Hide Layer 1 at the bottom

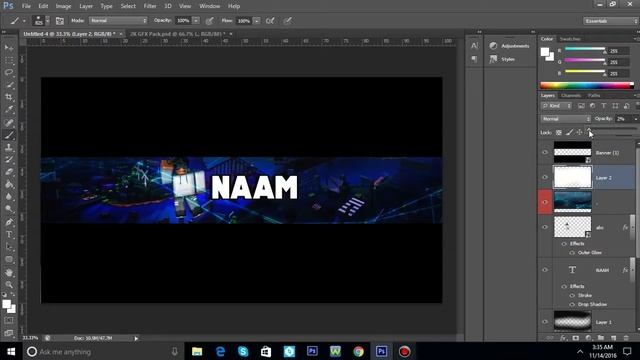coord(545,322)
